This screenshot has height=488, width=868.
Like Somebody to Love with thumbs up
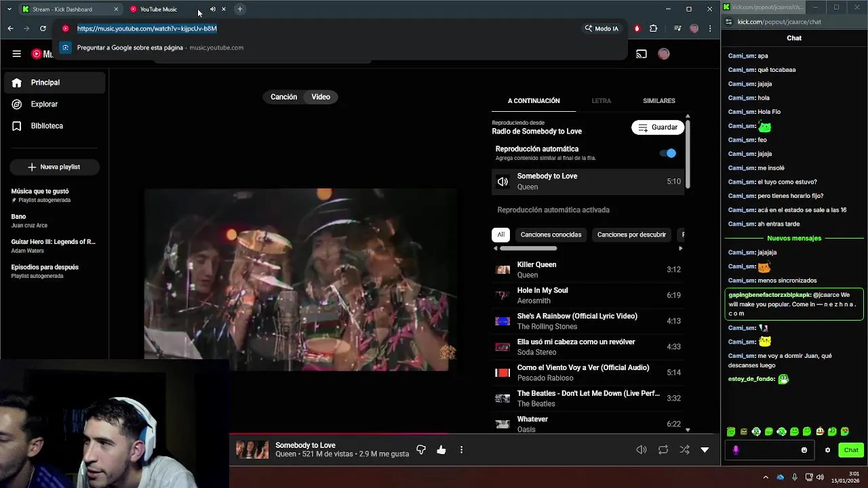441,449
